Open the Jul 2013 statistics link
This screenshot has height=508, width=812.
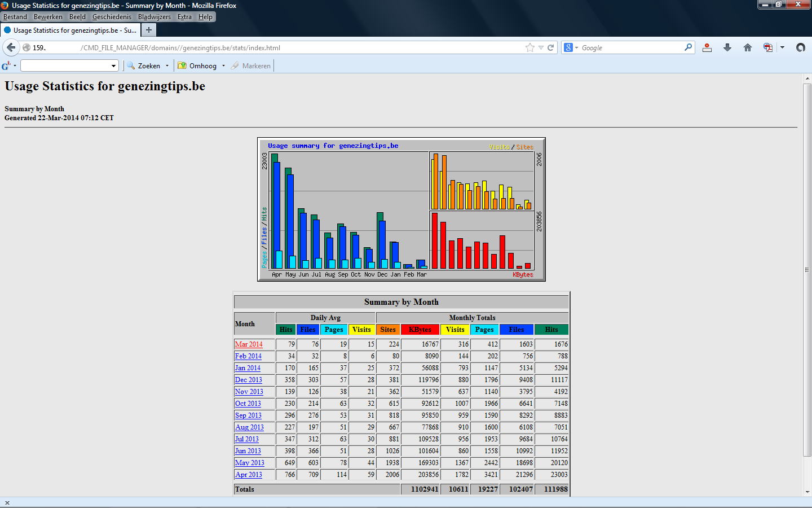click(247, 439)
